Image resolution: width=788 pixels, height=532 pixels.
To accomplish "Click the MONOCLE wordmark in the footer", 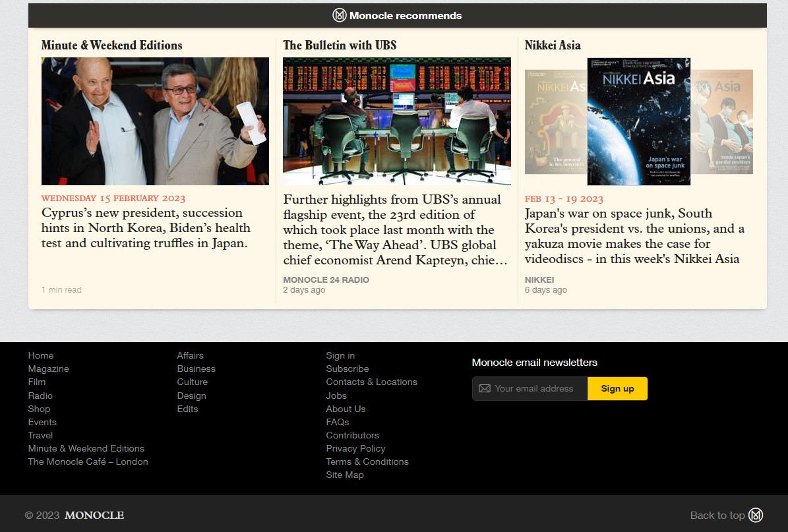I will click(x=94, y=516).
